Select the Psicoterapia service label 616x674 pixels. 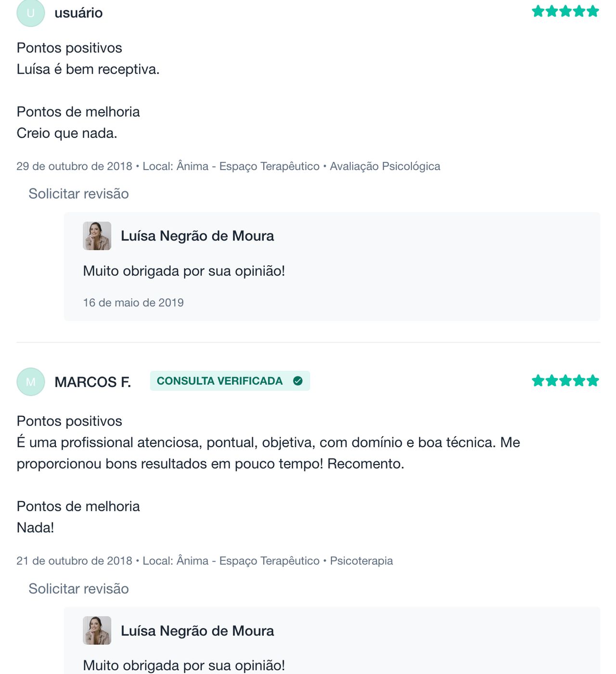361,560
